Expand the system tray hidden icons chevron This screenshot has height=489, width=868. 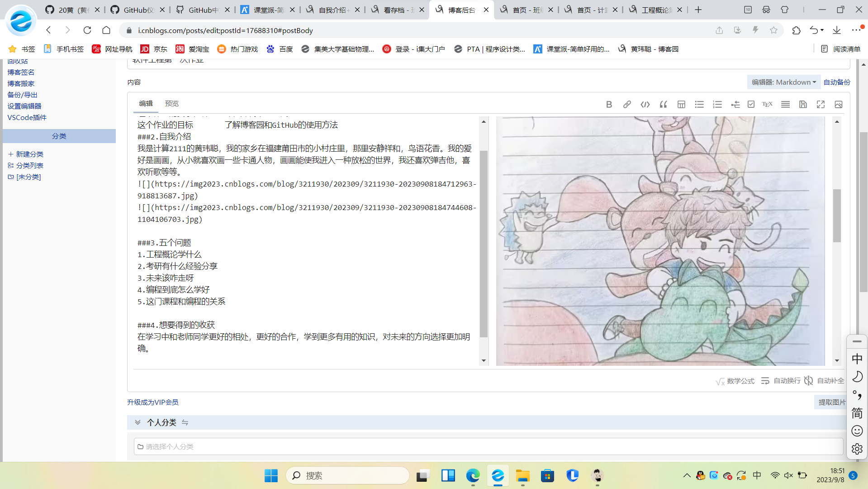687,475
